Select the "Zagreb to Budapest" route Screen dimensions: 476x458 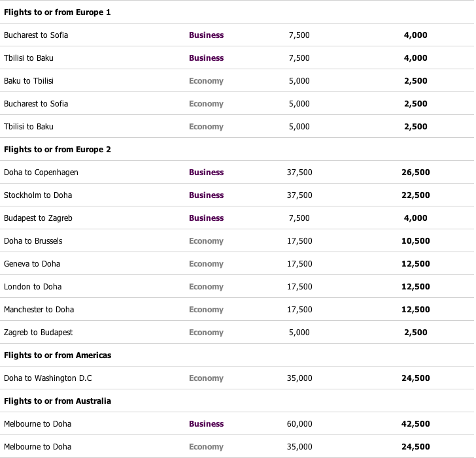point(38,333)
